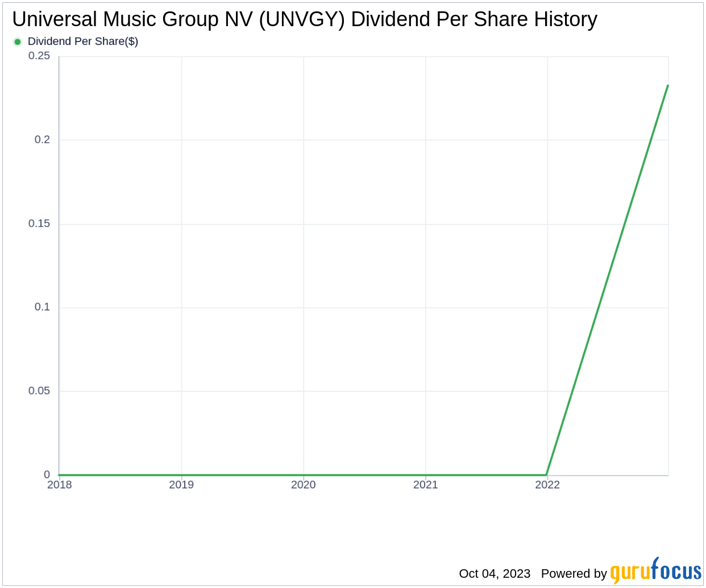Click the 0.25 y-axis label

39,56
